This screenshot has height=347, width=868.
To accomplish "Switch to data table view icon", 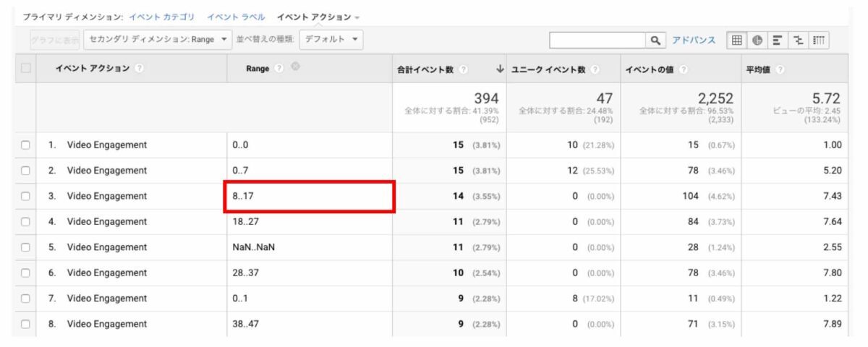I will point(736,40).
